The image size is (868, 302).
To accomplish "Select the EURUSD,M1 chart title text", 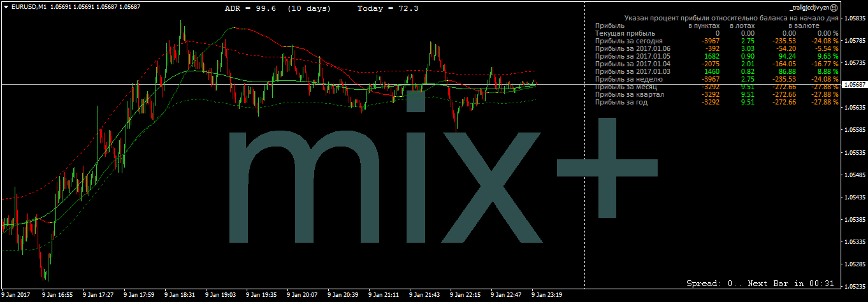I will 29,6.
